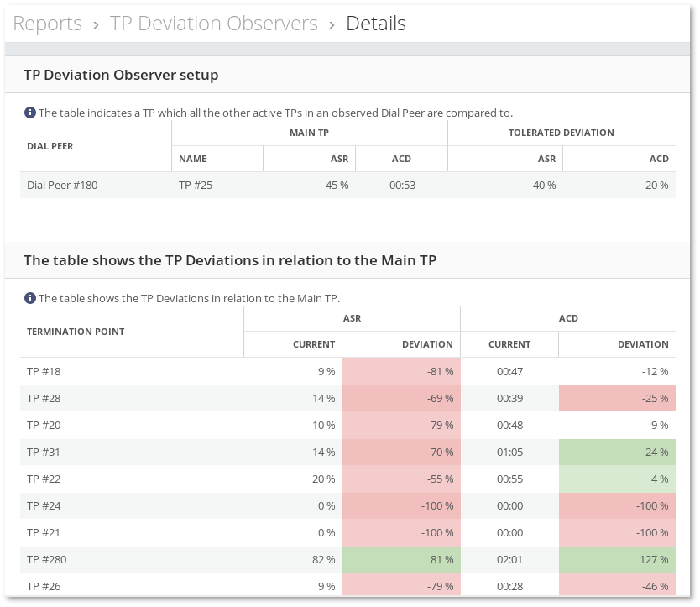Click red -81 % ASR deviation cell
The image size is (700, 607).
pyautogui.click(x=401, y=371)
